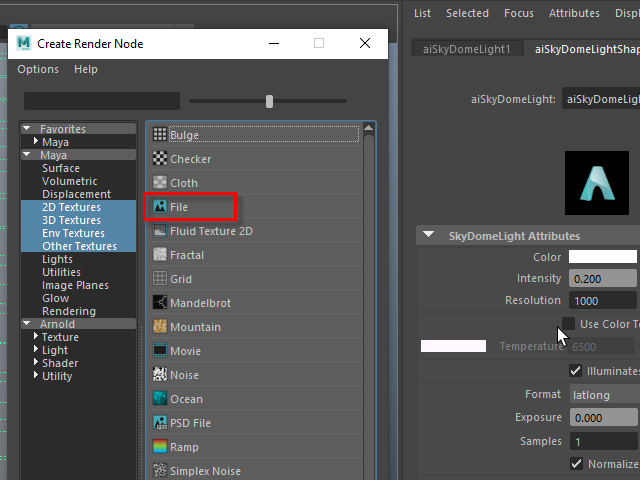Select the File texture node icon
Viewport: 640px width, 480px height.
click(x=160, y=207)
